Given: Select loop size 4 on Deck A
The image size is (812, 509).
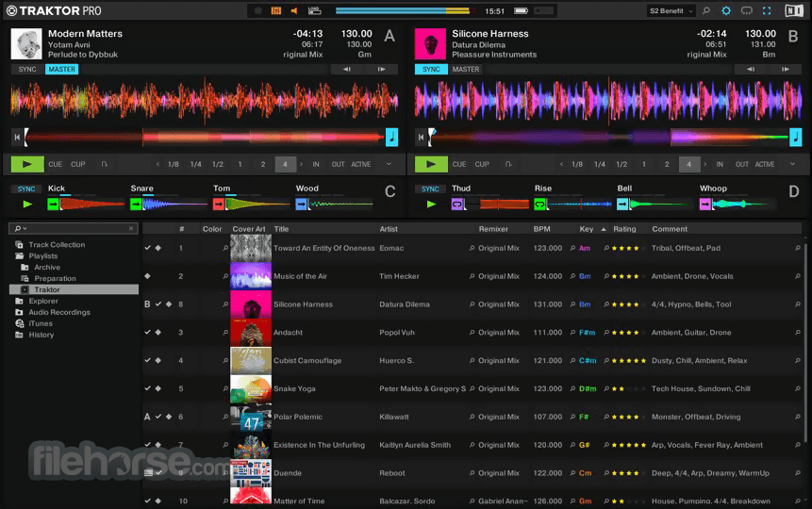Looking at the screenshot, I should click(285, 164).
